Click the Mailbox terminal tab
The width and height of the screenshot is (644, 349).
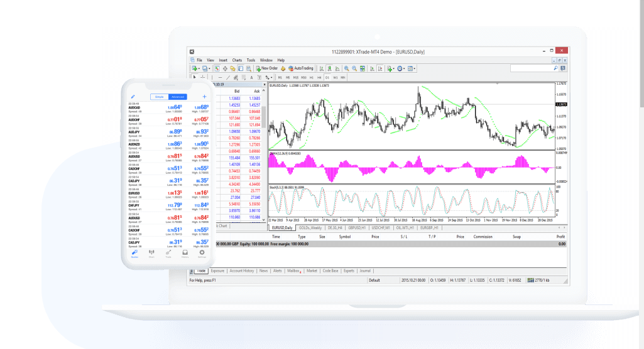pyautogui.click(x=293, y=271)
